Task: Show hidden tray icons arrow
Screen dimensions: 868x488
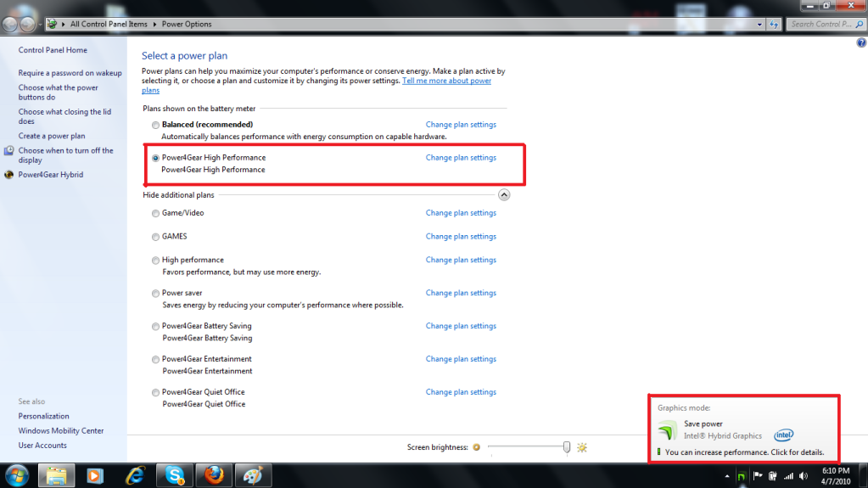Action: (x=727, y=476)
